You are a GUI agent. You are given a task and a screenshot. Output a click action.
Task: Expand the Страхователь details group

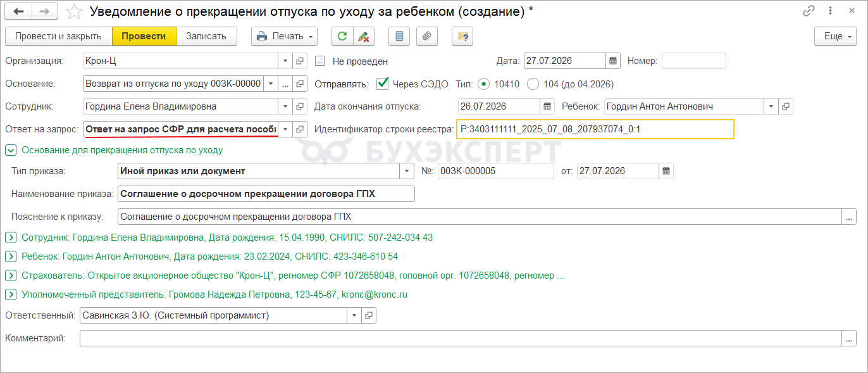point(10,275)
